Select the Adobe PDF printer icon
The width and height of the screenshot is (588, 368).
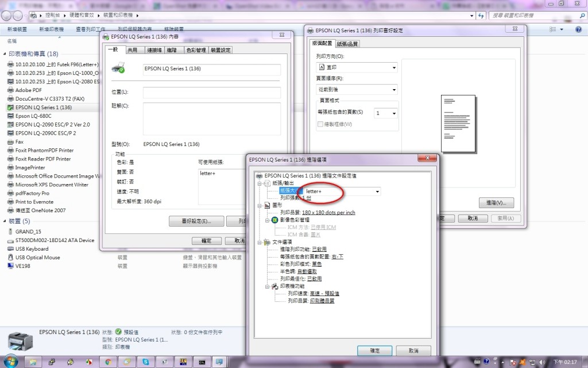tap(10, 90)
